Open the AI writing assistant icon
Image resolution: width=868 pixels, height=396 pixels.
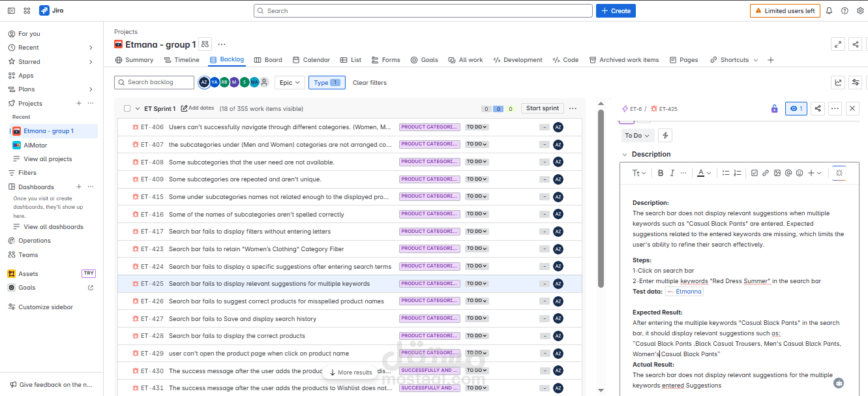[x=839, y=173]
